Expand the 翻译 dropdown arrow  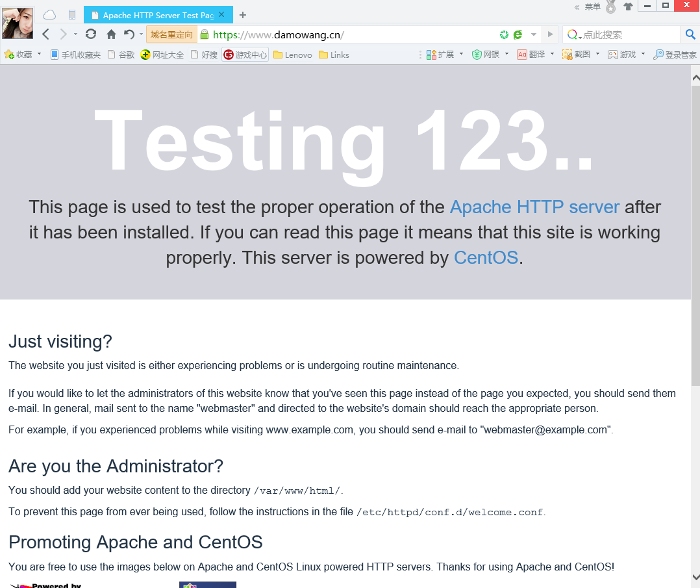[552, 54]
